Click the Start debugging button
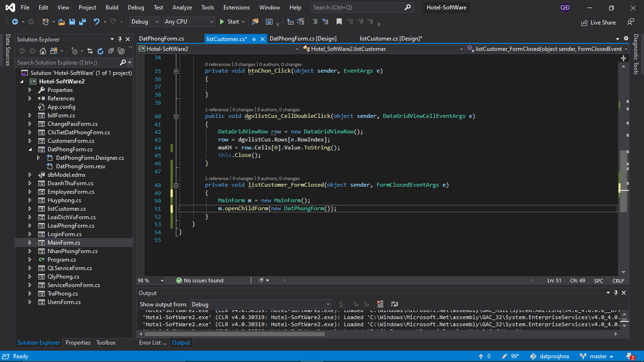644x362 pixels. tap(230, 22)
